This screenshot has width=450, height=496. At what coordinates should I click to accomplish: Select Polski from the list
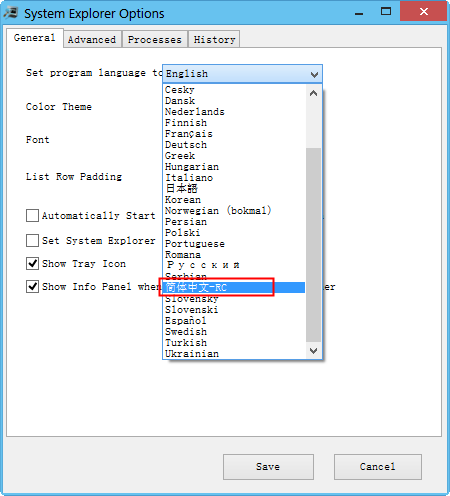tap(235, 233)
